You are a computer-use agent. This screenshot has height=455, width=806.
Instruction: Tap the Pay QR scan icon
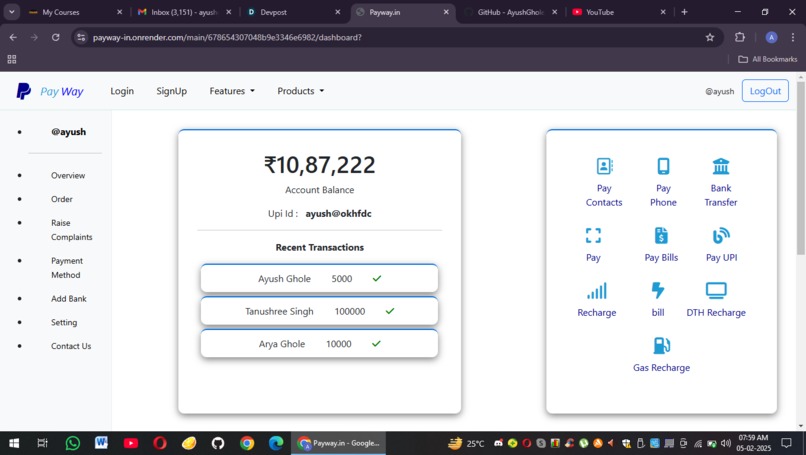point(593,235)
